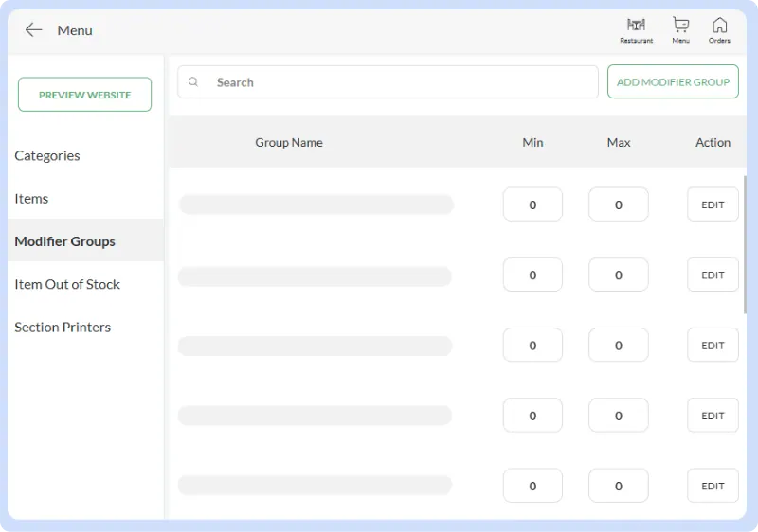Click the vertical scrollbar of the list

tap(745, 245)
